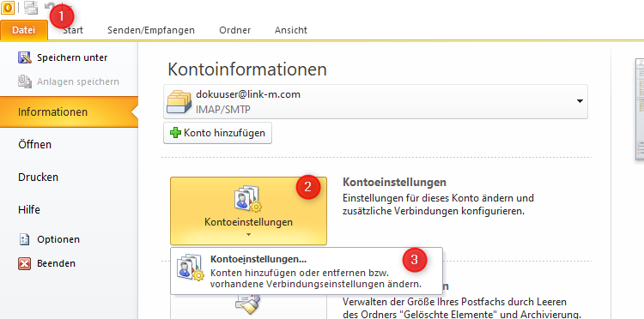The image size is (644, 319).
Task: Click the red Beenden exit icon
Action: pyautogui.click(x=25, y=263)
